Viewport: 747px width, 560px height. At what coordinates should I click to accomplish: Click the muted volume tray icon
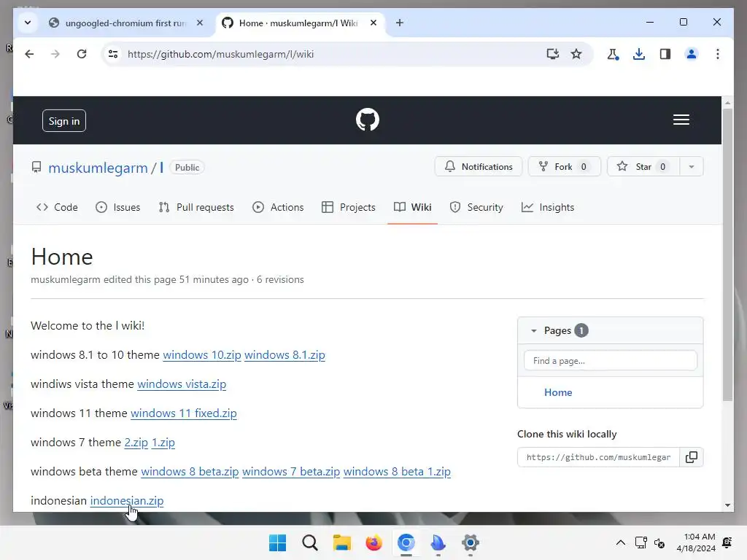click(659, 542)
